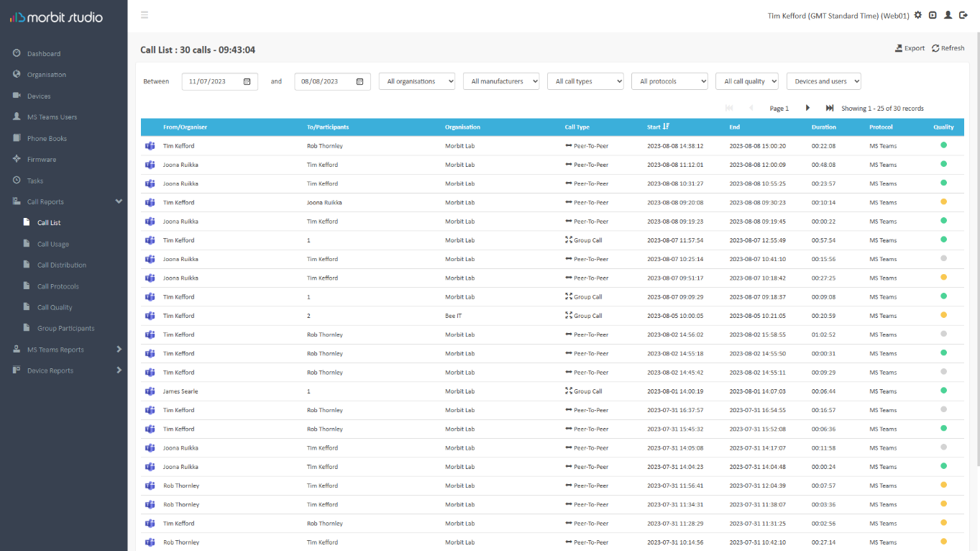Viewport: 980px width, 551px height.
Task: Click the Firmware icon in sidebar
Action: pos(17,159)
